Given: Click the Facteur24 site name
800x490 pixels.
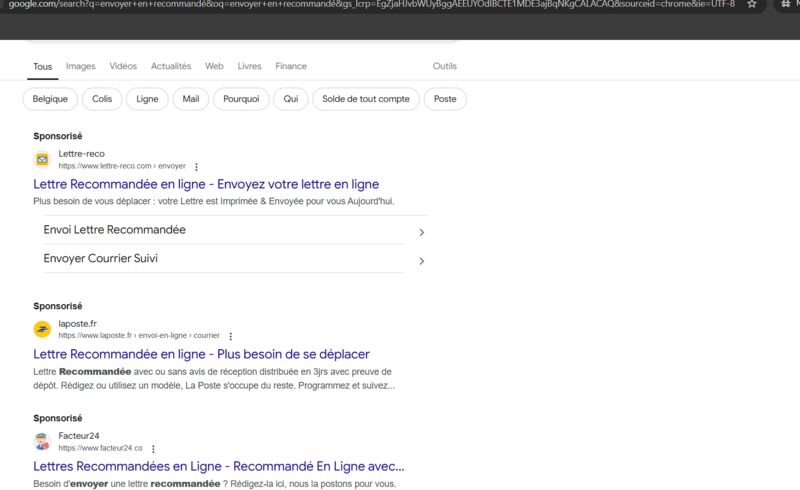Looking at the screenshot, I should tap(79, 436).
